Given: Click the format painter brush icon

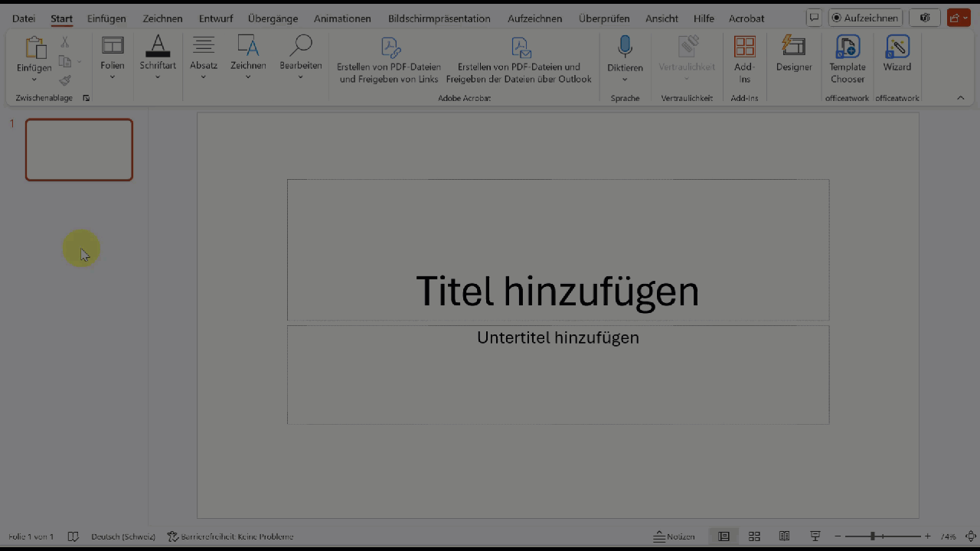Looking at the screenshot, I should 65,80.
